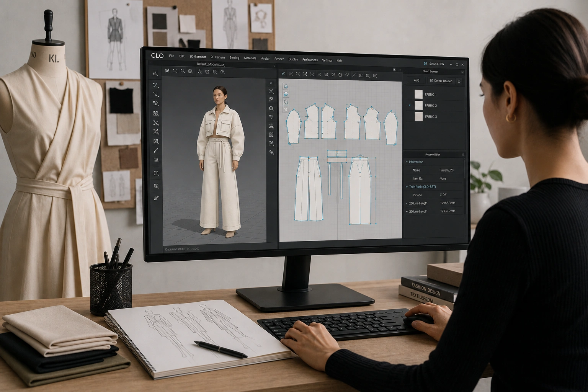This screenshot has height=392, width=588.
Task: Select the FABRIC 3 color swatch
Action: point(418,116)
